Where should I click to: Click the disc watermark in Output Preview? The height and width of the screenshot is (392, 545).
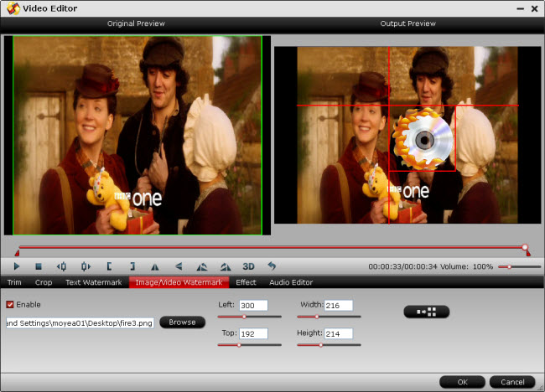tap(423, 138)
